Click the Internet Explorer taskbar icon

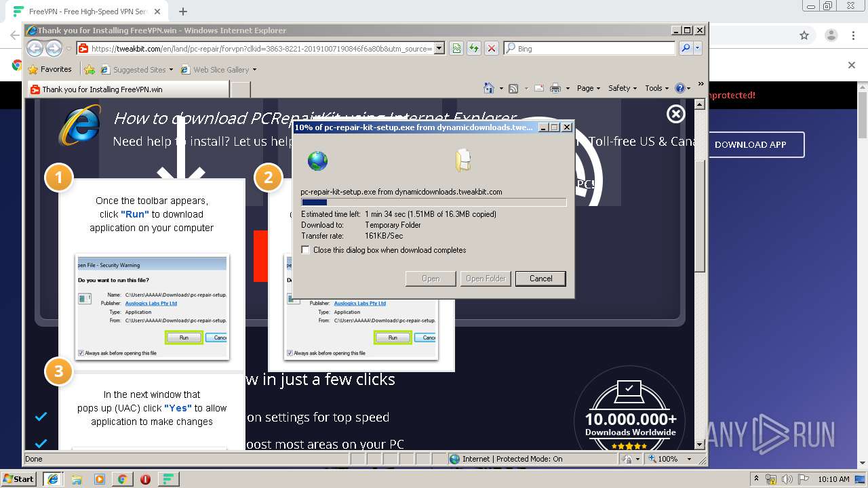(53, 479)
